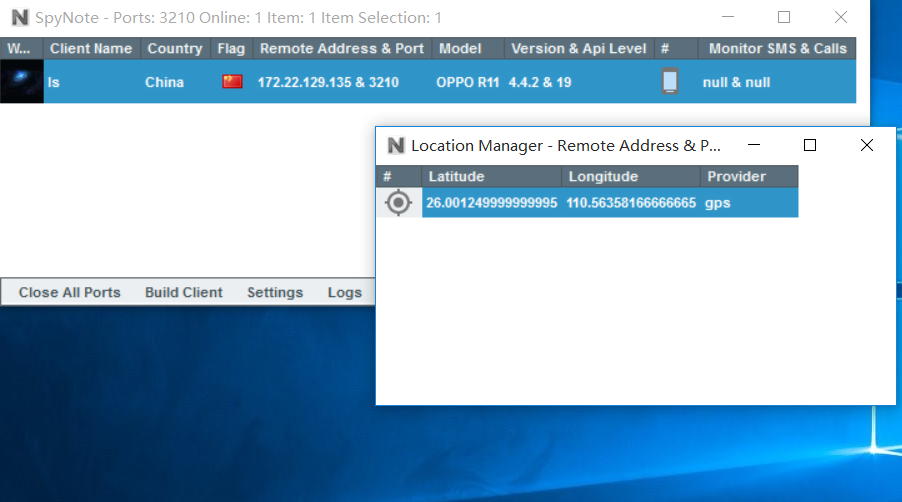Open the Settings menu
The image size is (902, 502).
point(275,292)
